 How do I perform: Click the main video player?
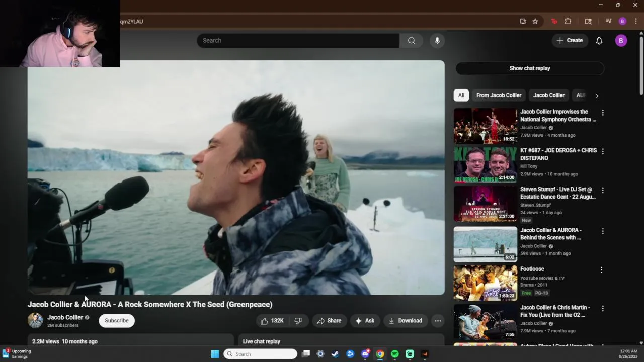pos(236,177)
